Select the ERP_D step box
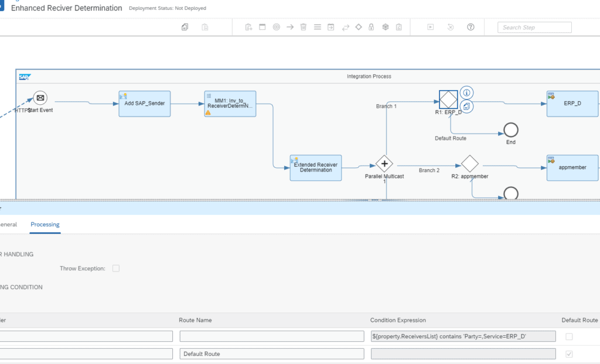Viewport: 600px width, 364px height. pyautogui.click(x=572, y=104)
